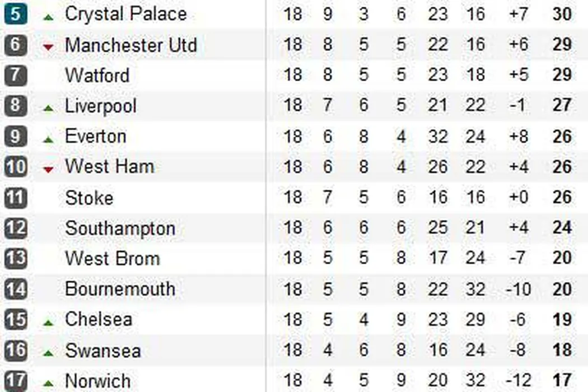This screenshot has width=588, height=392.
Task: Click Bournemouth's -10 goal difference
Action: (x=517, y=290)
